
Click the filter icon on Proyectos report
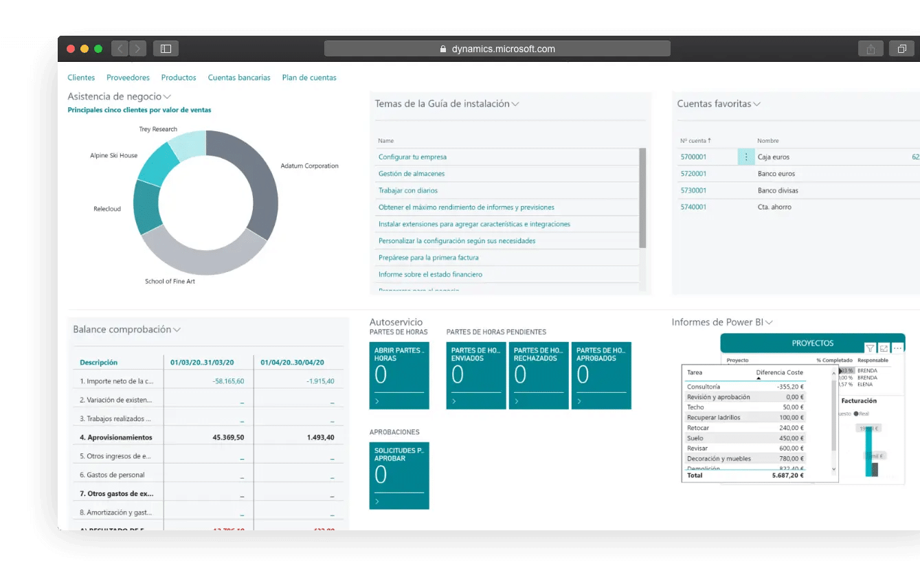pyautogui.click(x=870, y=348)
